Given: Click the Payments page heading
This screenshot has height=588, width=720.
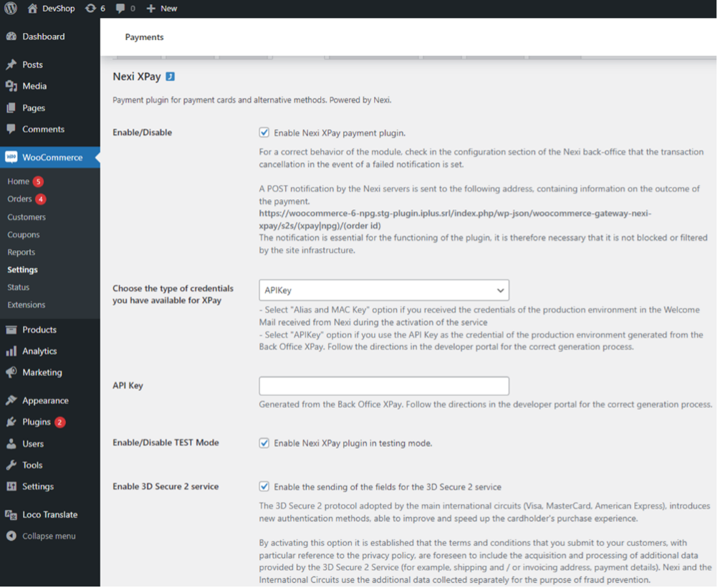Looking at the screenshot, I should (x=144, y=37).
